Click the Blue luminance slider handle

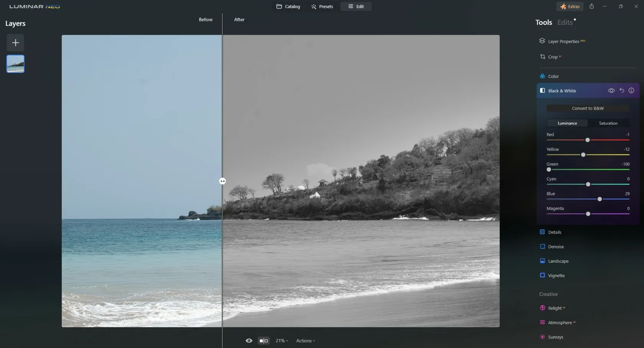600,199
